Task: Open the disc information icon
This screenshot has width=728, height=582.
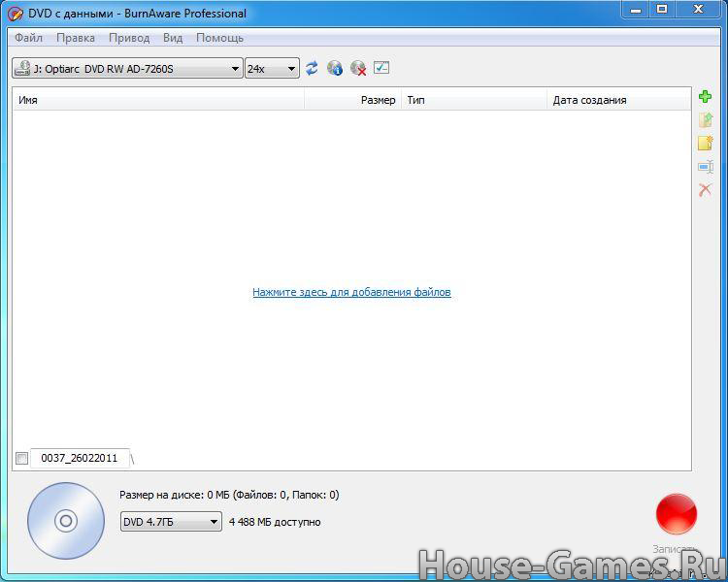Action: pos(334,68)
